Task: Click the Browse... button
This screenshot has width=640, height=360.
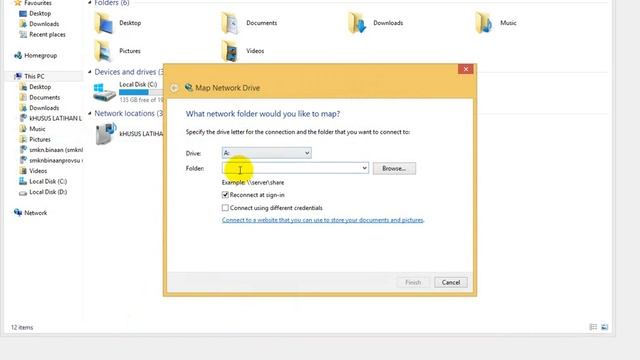Action: coord(394,168)
